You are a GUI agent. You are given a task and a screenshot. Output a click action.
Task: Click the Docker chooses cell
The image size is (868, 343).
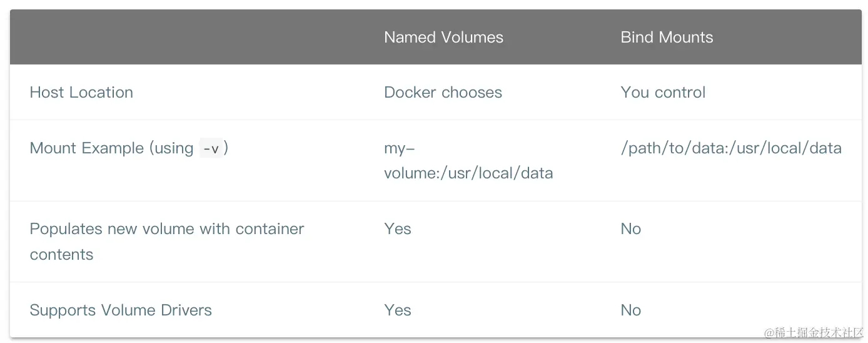coord(443,93)
